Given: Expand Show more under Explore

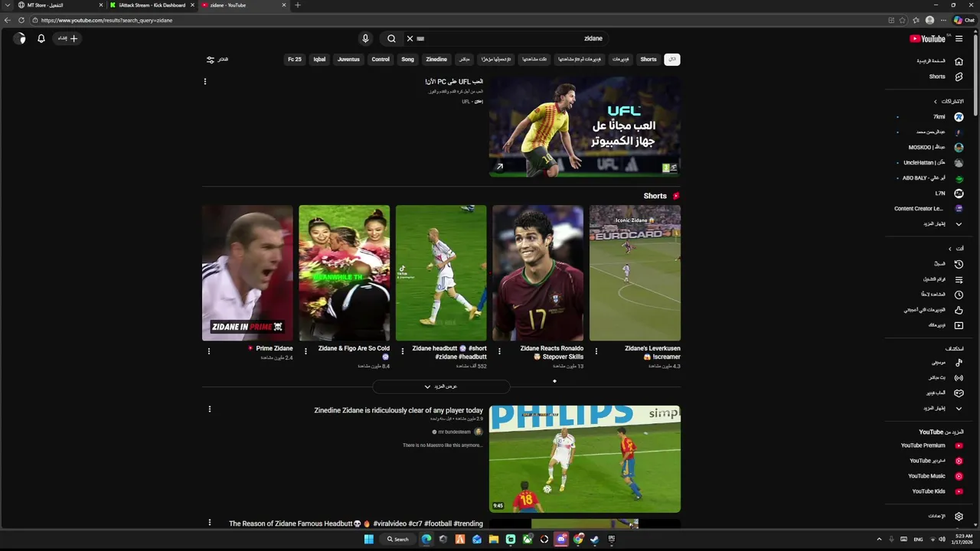Looking at the screenshot, I should [942, 408].
